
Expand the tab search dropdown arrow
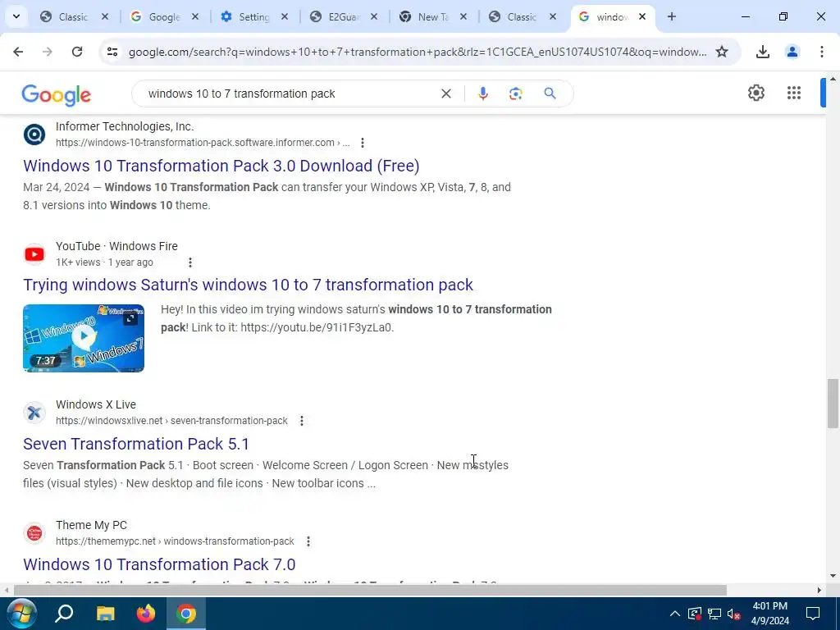[16, 16]
